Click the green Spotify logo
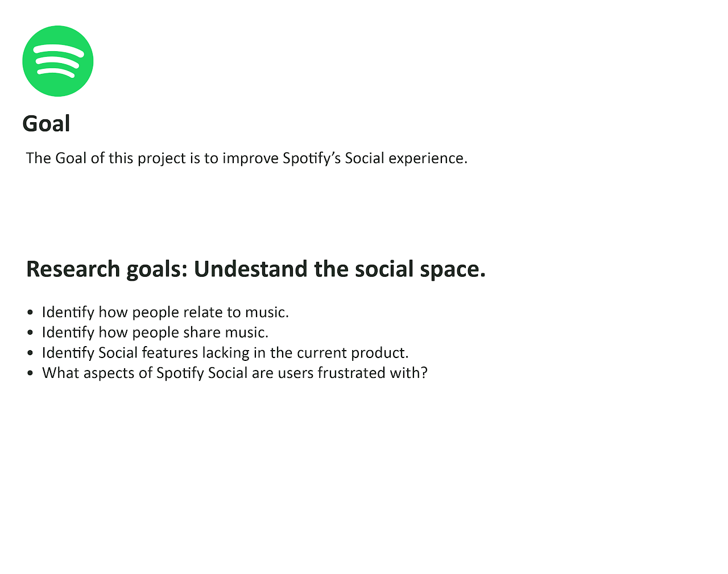 (x=57, y=61)
